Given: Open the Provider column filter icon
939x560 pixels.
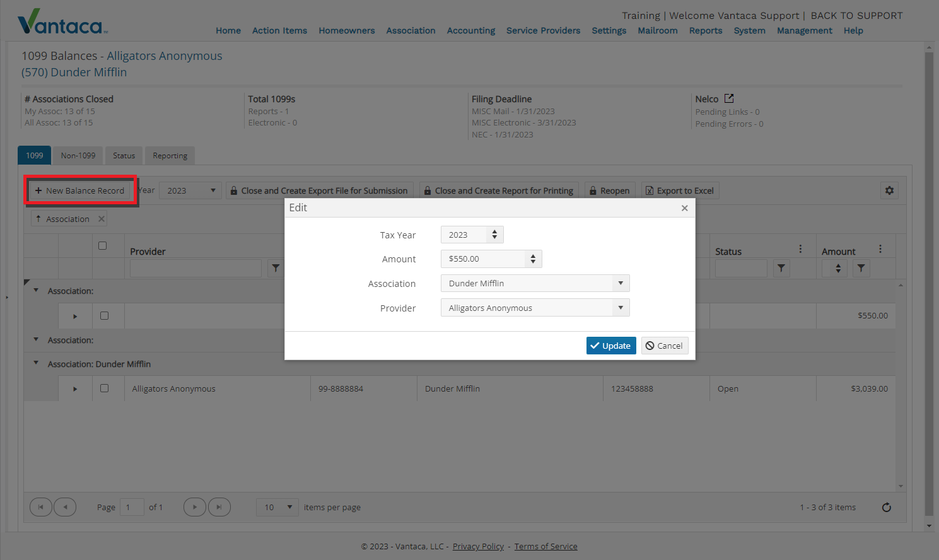Looking at the screenshot, I should tap(276, 268).
